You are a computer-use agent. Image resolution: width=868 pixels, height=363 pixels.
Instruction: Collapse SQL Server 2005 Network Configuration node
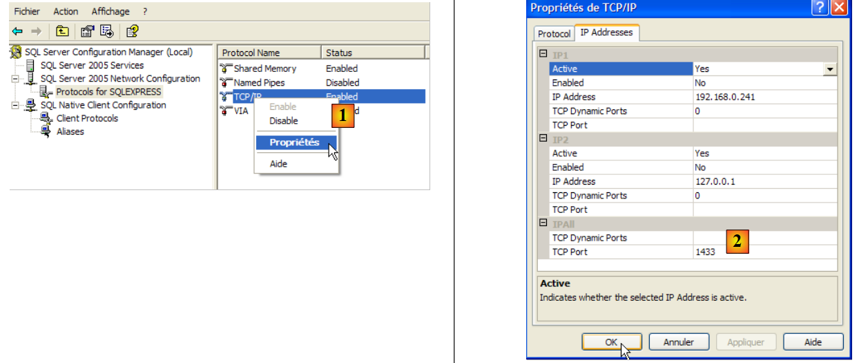16,79
